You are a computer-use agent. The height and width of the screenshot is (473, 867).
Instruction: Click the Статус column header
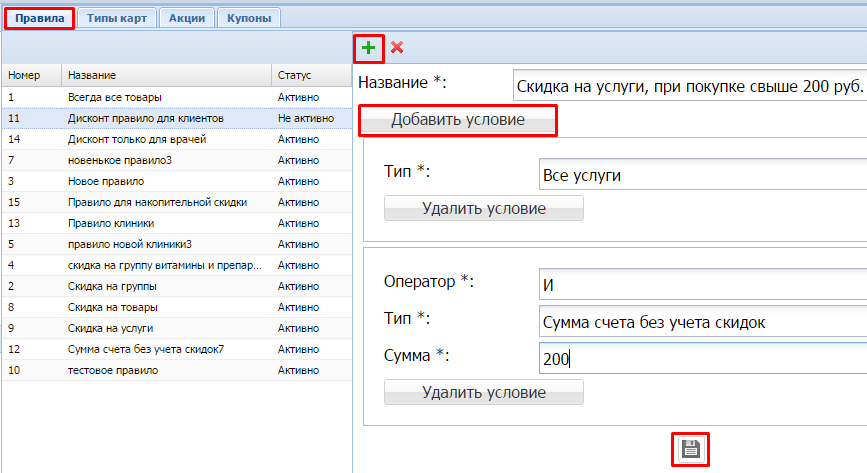(x=310, y=75)
